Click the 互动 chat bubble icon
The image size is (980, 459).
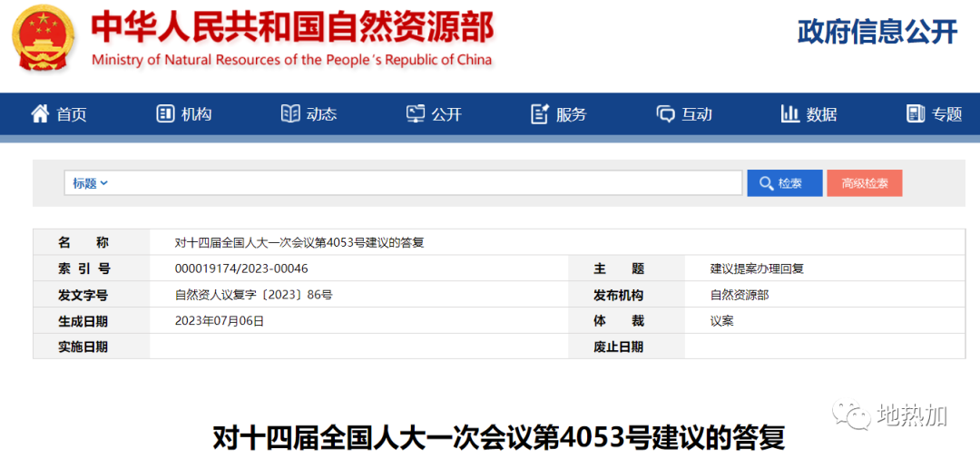666,113
